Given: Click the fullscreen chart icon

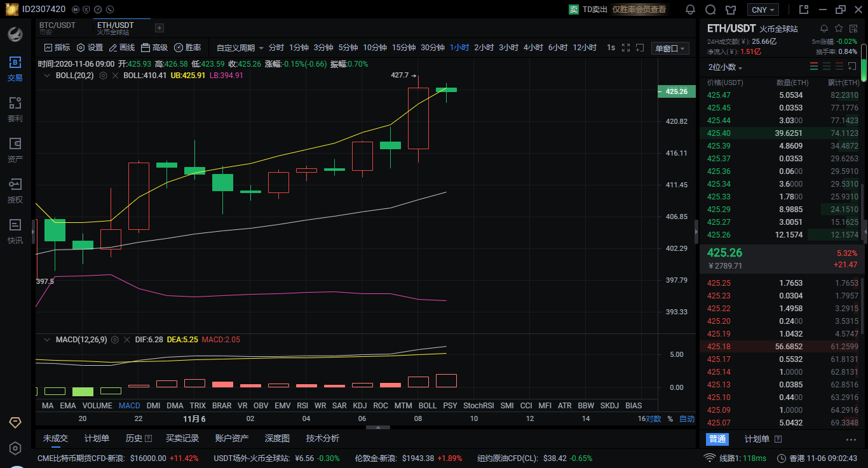Looking at the screenshot, I should tap(625, 48).
